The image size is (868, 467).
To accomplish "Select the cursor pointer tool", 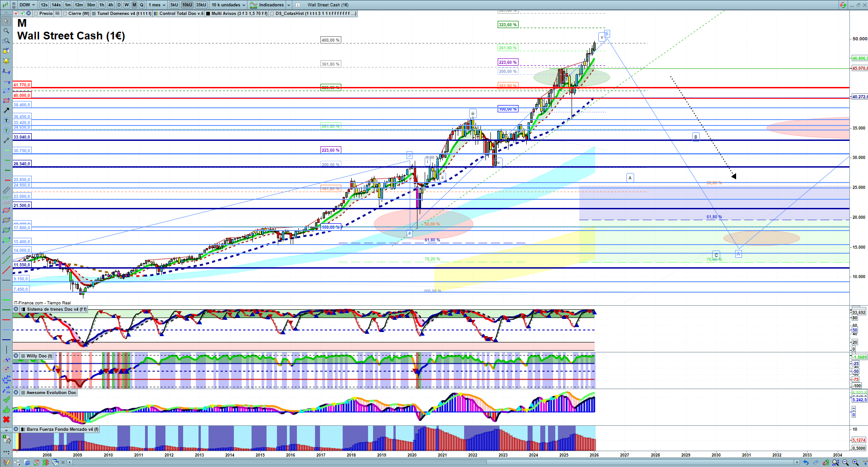I will click(6, 21).
